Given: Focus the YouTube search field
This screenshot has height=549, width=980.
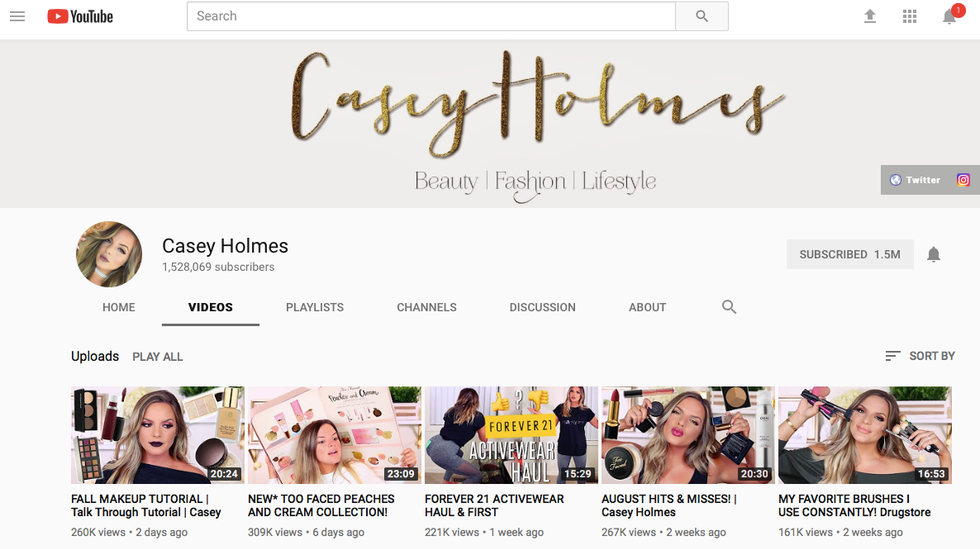Looking at the screenshot, I should point(431,16).
